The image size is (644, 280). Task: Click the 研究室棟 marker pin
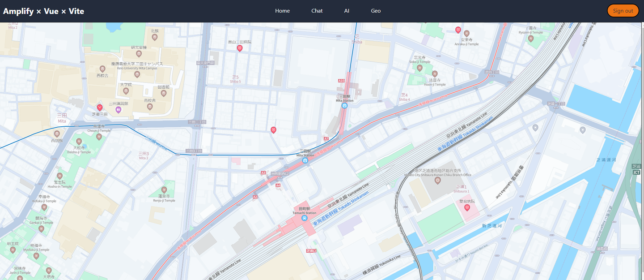(139, 54)
